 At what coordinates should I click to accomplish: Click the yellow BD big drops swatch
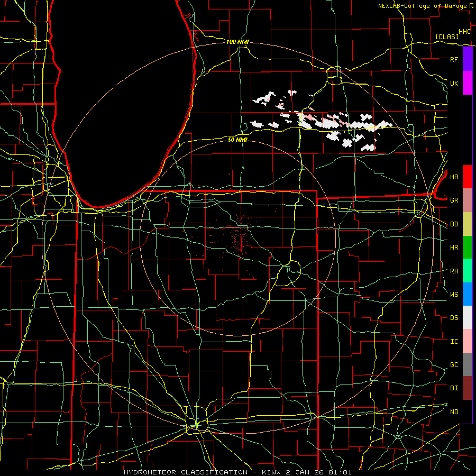click(x=467, y=224)
